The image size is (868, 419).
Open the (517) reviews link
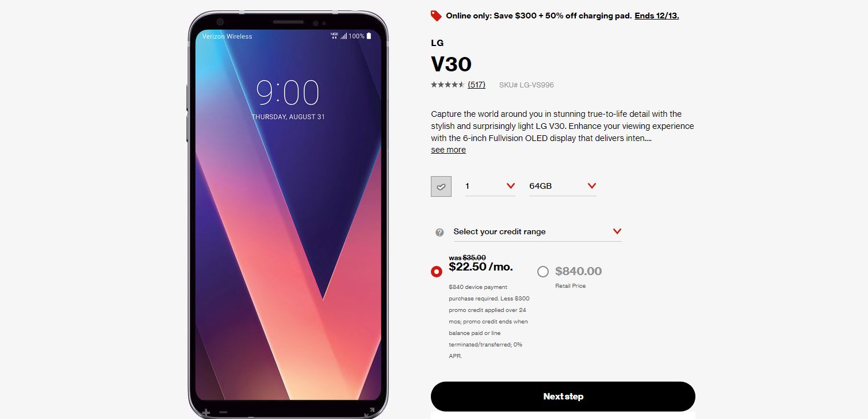[476, 85]
